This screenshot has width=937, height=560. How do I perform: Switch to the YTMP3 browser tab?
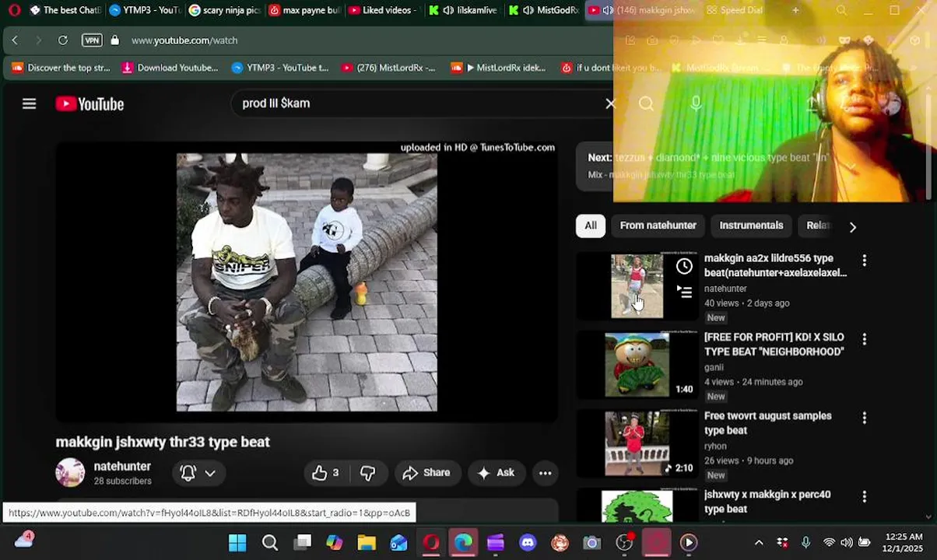pos(145,10)
